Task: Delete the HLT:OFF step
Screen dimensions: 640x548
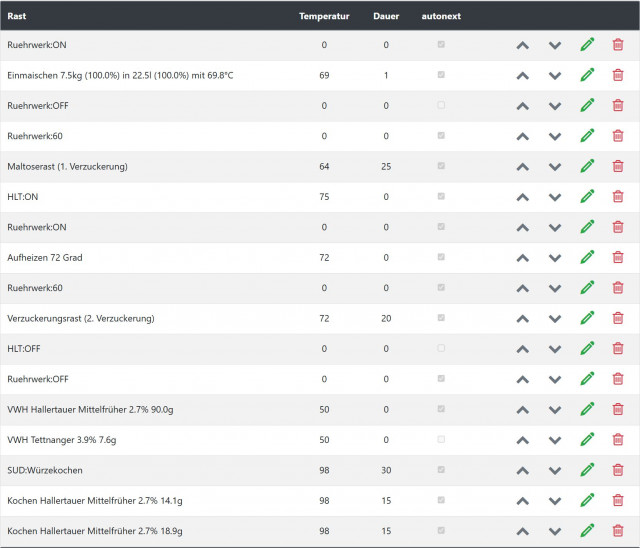Action: click(618, 348)
